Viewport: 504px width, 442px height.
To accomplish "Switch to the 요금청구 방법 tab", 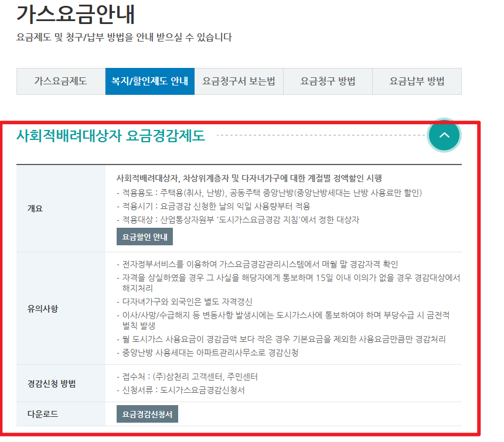I will pos(328,81).
